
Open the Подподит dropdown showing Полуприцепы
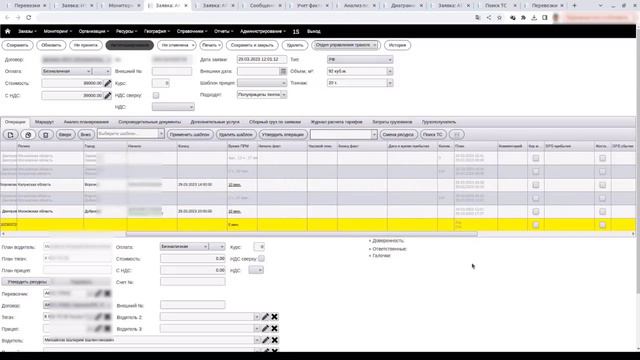tap(262, 95)
